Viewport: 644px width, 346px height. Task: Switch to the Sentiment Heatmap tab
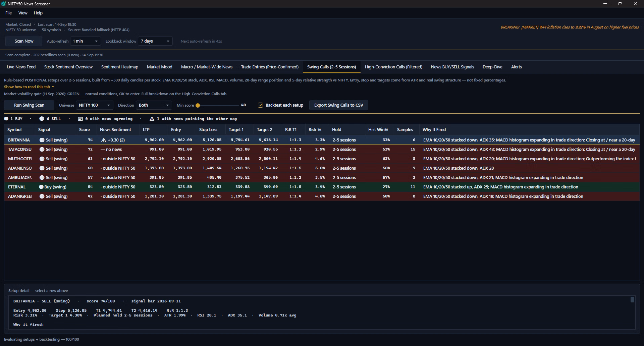[120, 67]
